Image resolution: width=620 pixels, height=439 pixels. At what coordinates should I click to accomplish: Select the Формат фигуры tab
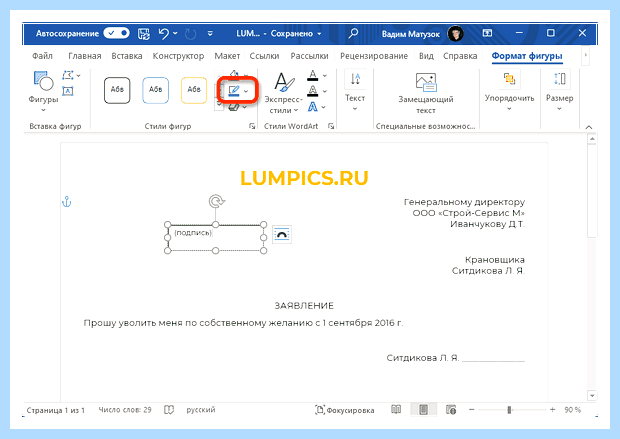click(x=527, y=56)
